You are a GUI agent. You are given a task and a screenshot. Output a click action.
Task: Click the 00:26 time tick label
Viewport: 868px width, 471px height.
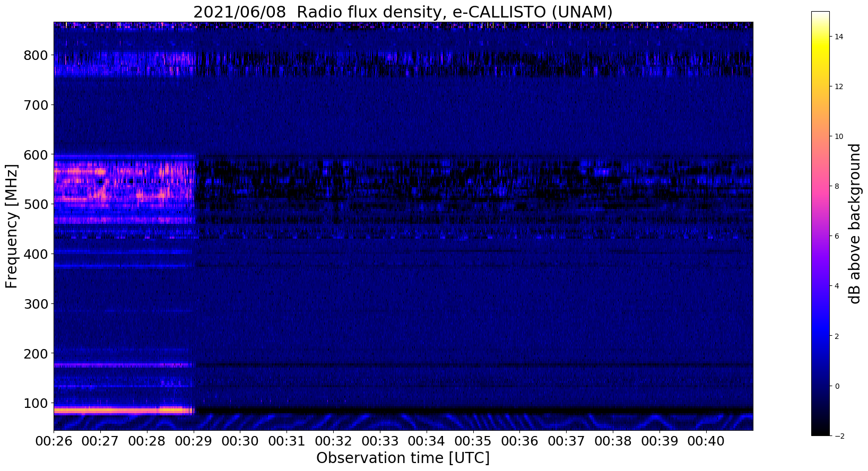54,441
